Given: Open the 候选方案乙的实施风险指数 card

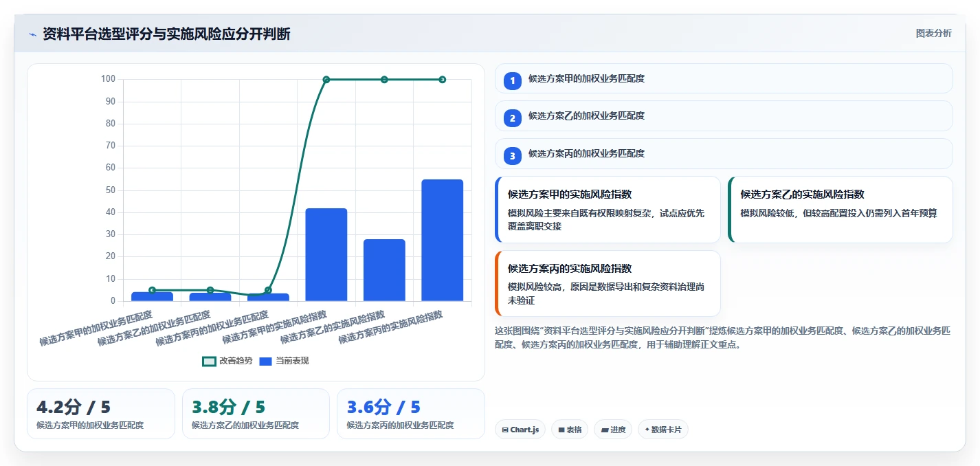Looking at the screenshot, I should [840, 210].
